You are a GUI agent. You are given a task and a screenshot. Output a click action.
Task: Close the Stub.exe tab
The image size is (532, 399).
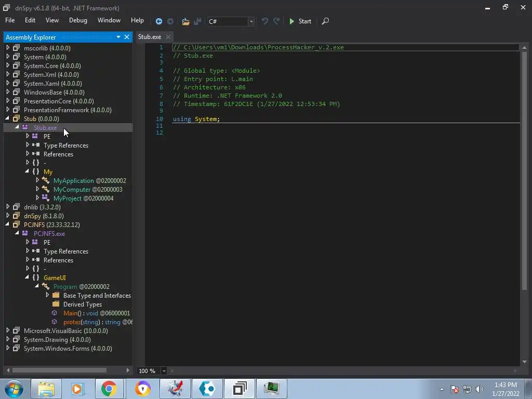point(168,37)
